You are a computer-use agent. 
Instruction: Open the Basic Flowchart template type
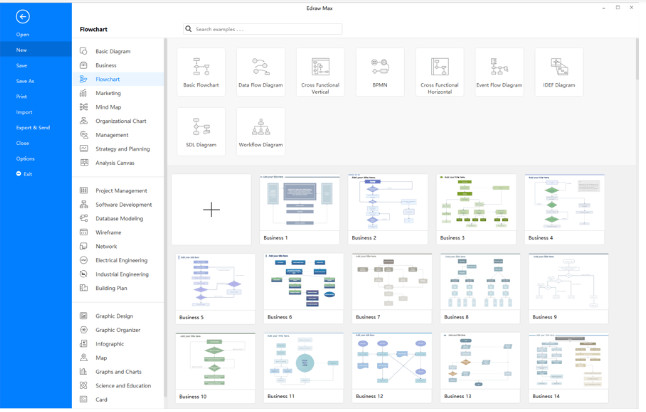pos(201,72)
